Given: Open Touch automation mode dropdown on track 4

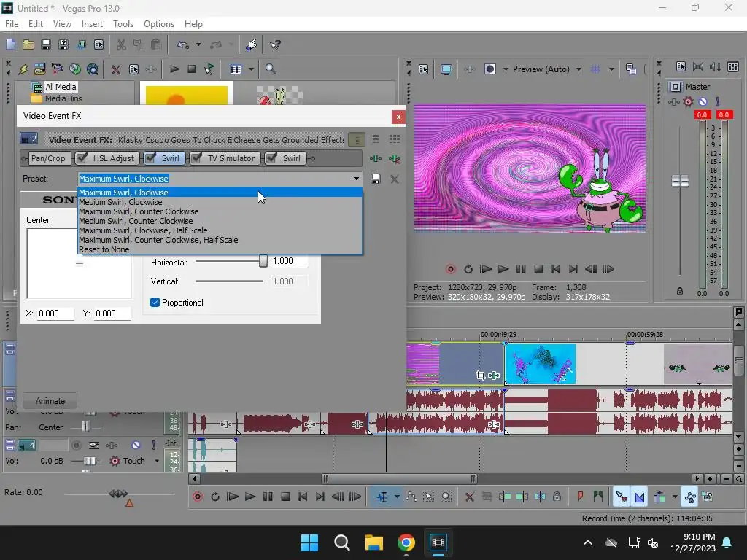Looking at the screenshot, I should [157, 461].
